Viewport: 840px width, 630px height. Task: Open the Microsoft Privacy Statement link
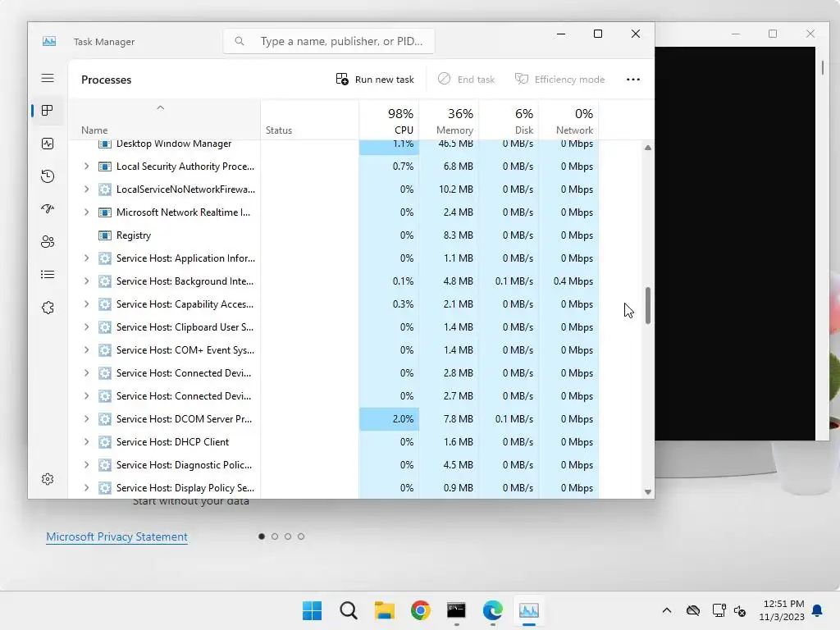(x=116, y=536)
